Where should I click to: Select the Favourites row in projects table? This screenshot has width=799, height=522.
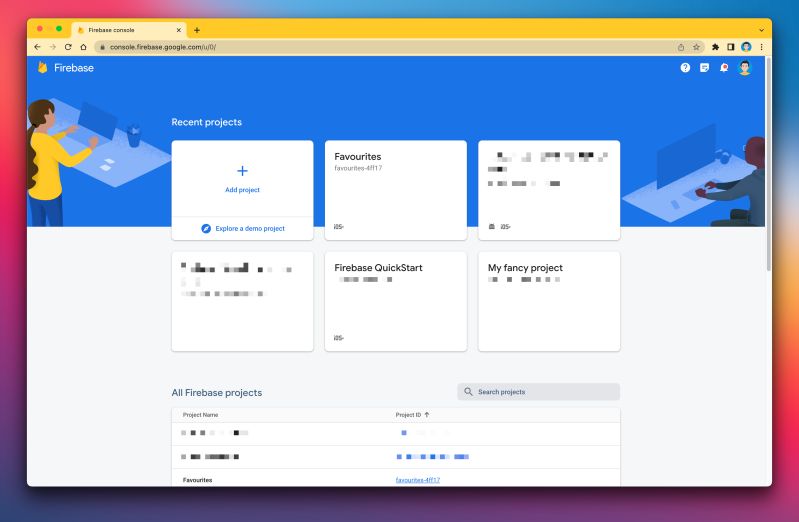coord(395,480)
